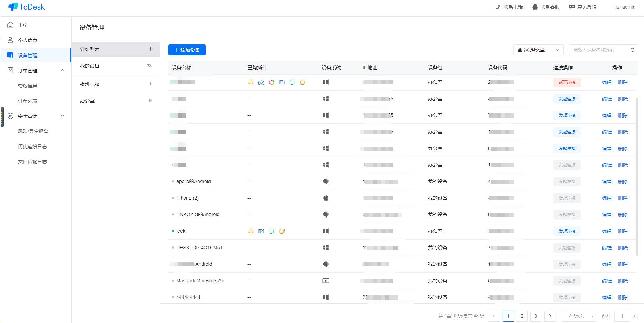The image size is (644, 323).
Task: Click the 联系电话 phone icon
Action: (498, 7)
